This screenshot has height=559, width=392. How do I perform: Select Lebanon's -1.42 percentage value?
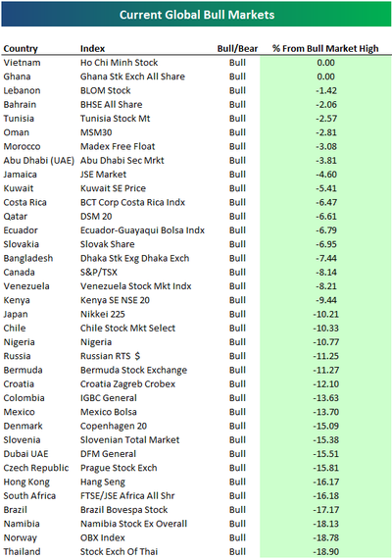coord(326,90)
